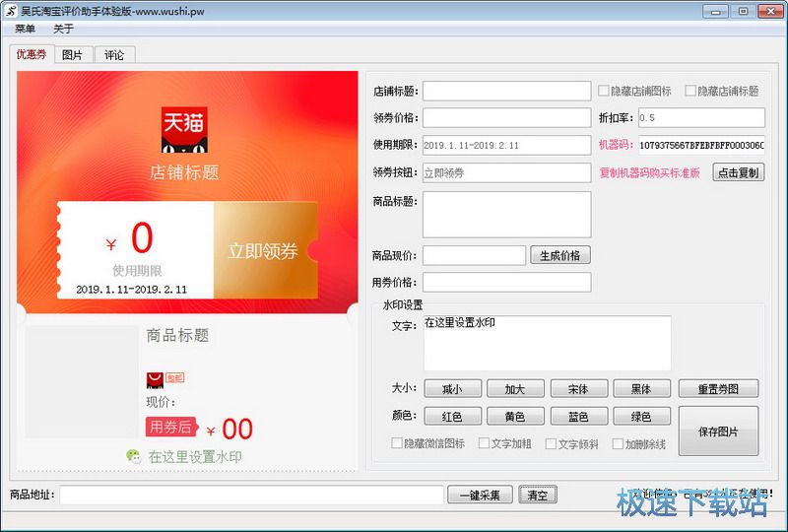Tick the 加删除线 checkbox

coord(619,444)
